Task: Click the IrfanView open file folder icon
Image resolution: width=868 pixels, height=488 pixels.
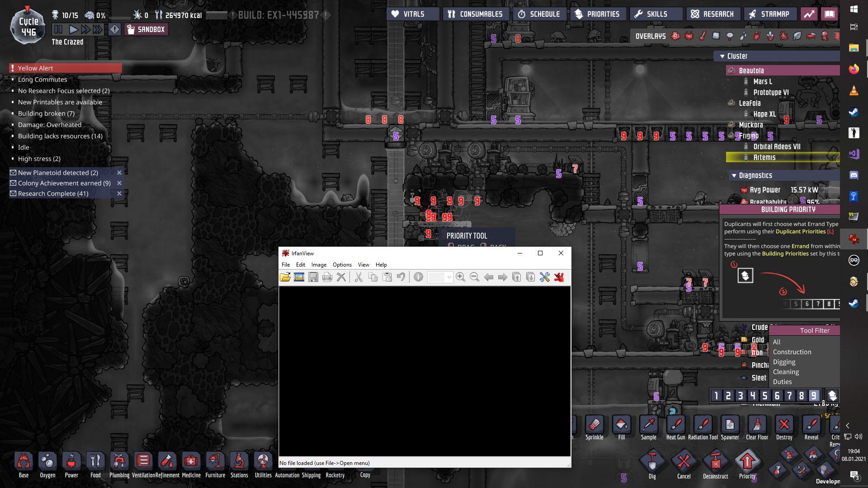Action: pyautogui.click(x=285, y=277)
